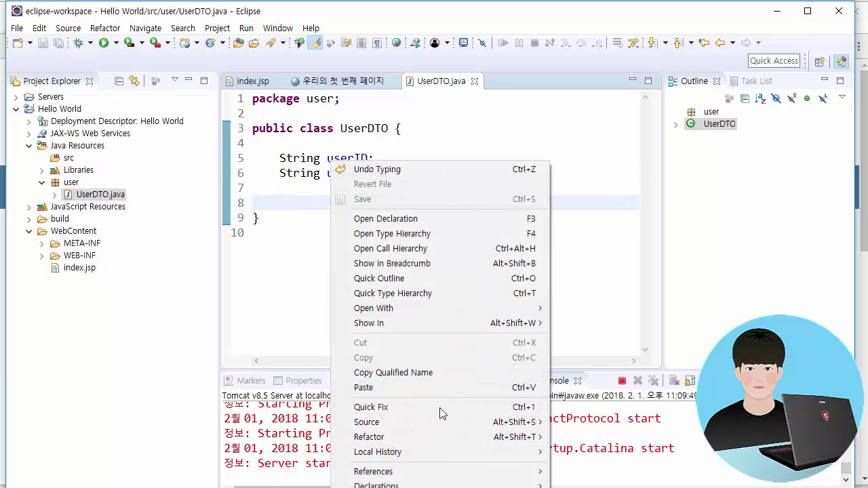The height and width of the screenshot is (488, 868).
Task: Toggle Link with Editor in Project Explorer
Action: (x=134, y=81)
